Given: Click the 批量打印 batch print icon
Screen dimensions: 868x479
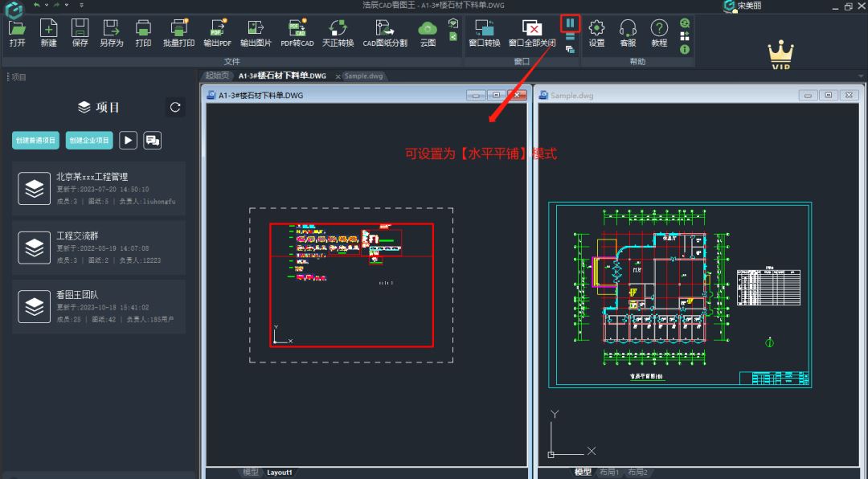Looking at the screenshot, I should 178,33.
